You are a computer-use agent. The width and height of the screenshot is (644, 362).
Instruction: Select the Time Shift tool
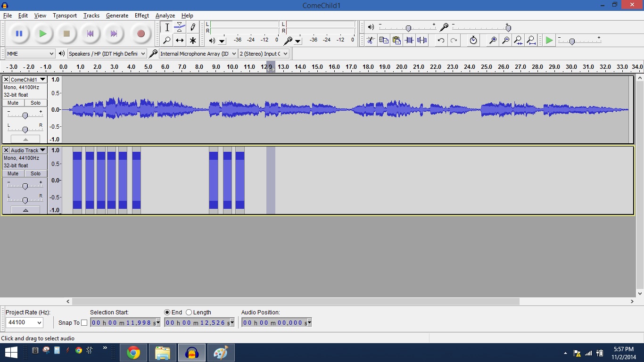click(x=180, y=41)
